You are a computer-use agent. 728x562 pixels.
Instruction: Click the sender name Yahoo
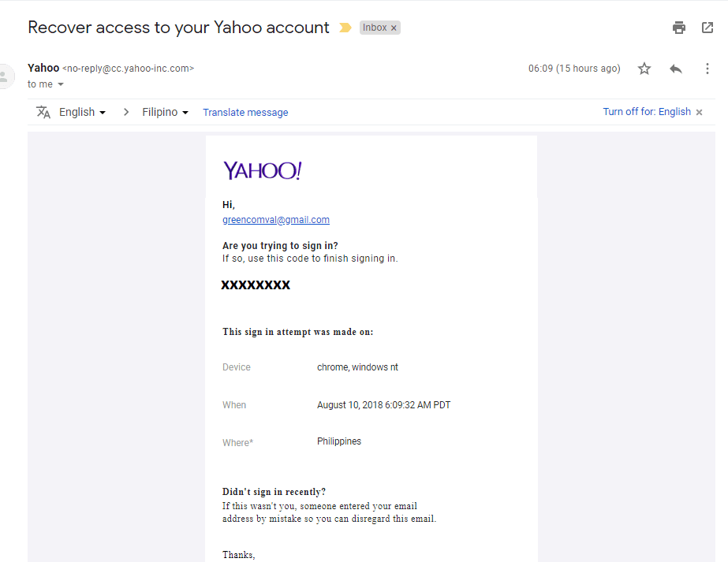[x=43, y=68]
